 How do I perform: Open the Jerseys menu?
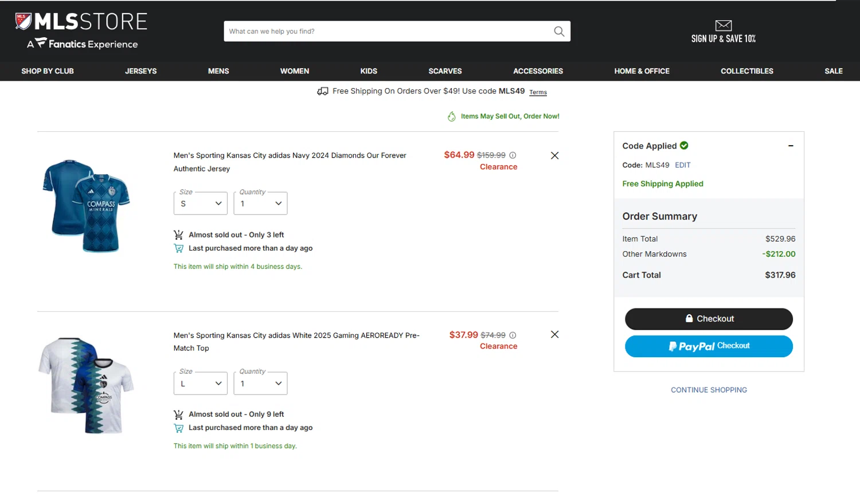coord(140,71)
